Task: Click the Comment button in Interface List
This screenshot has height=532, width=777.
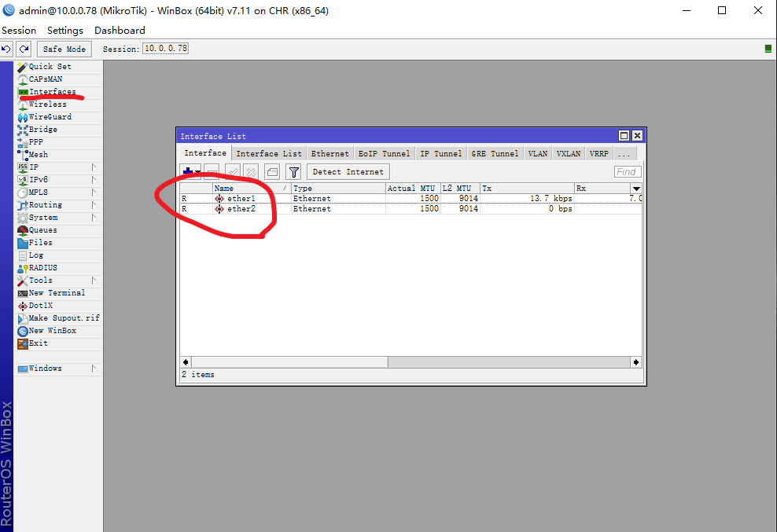Action: click(x=272, y=172)
